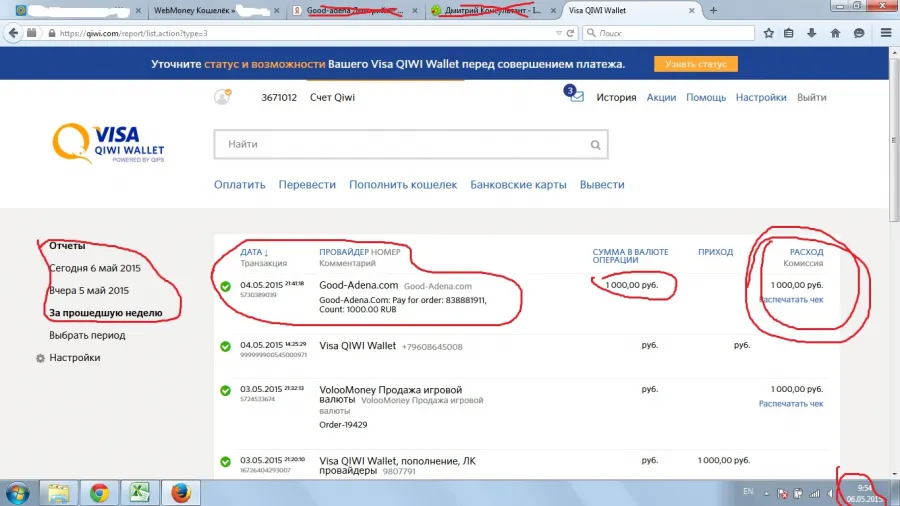Open the bookmarks list icon

(789, 33)
